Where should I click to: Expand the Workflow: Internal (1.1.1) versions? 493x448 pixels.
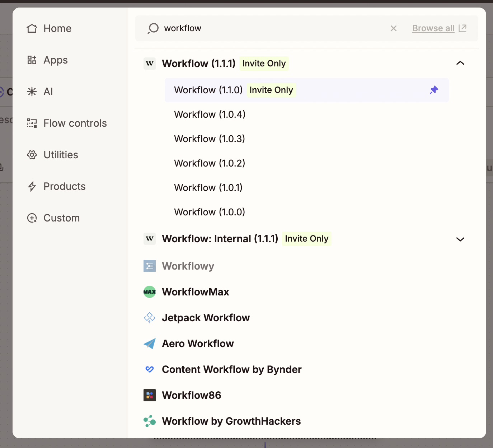tap(460, 239)
